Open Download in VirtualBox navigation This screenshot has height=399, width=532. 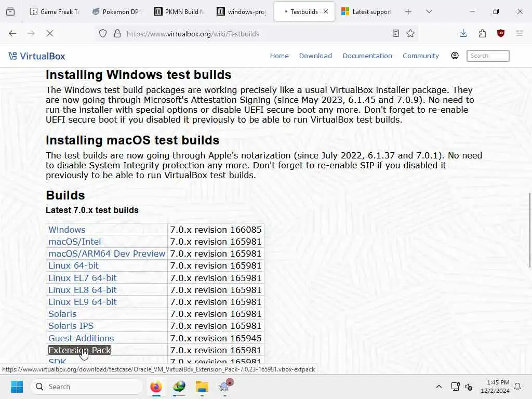click(315, 56)
